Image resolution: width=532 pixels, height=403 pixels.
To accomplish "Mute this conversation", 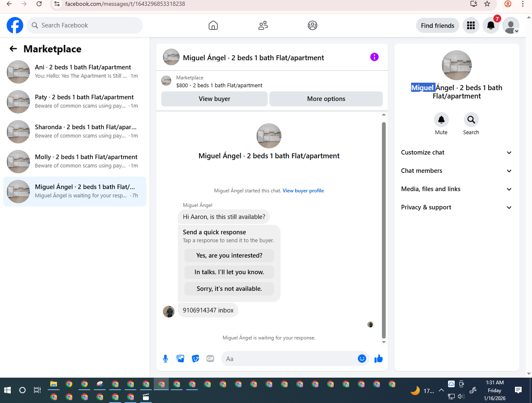I will point(441,120).
